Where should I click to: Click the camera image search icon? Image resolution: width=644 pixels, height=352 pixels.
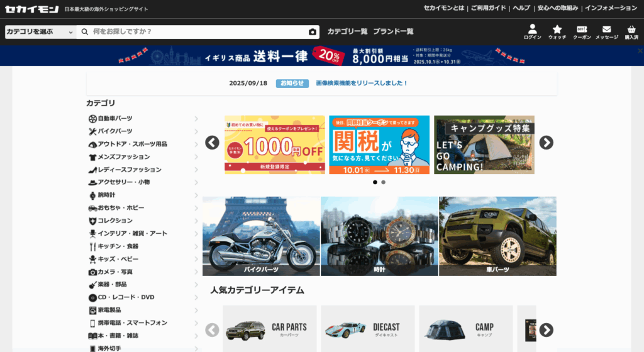[313, 32]
